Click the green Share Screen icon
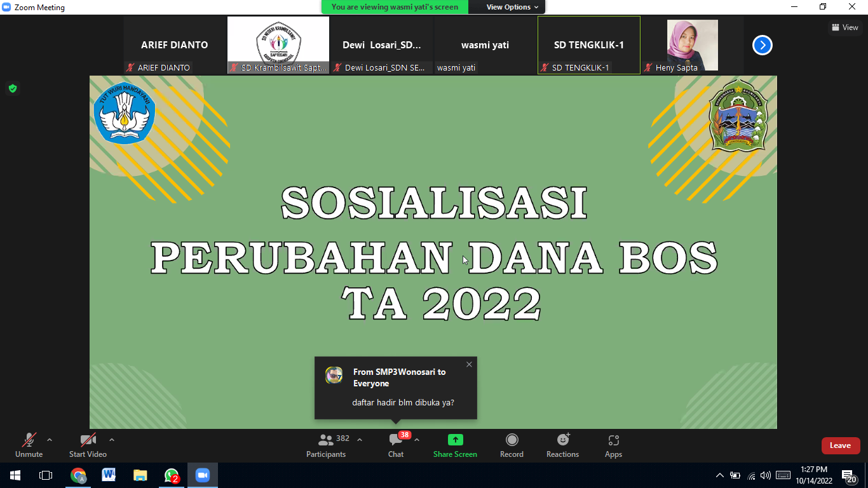The width and height of the screenshot is (868, 488). tap(455, 440)
